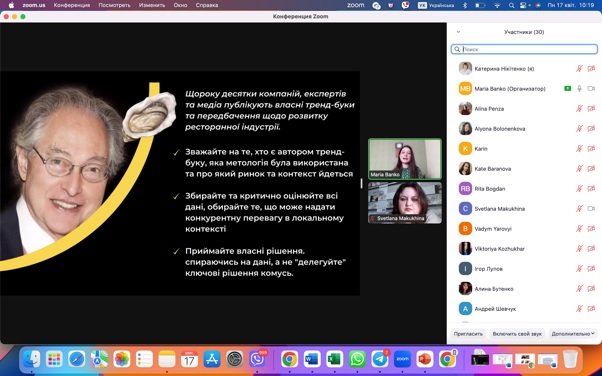Open the Дополнительно dropdown
The height and width of the screenshot is (376, 602).
[573, 334]
